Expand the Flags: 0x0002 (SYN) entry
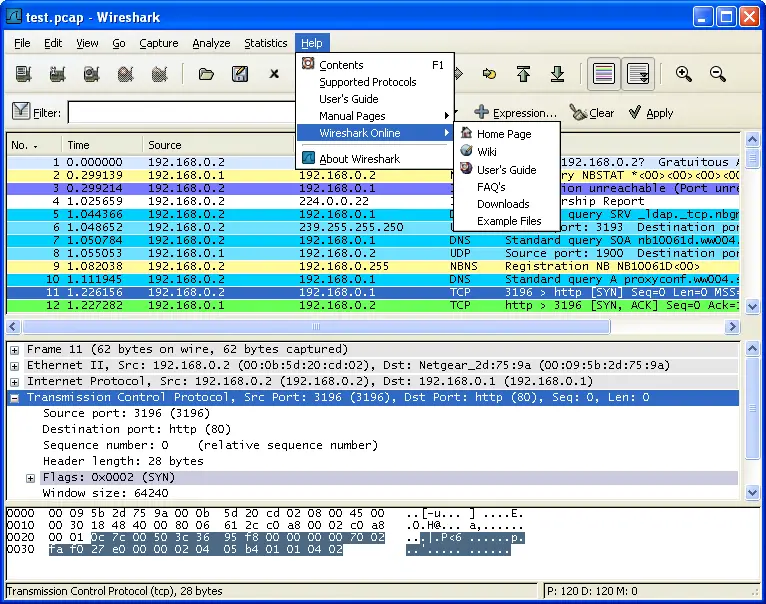 [31, 477]
